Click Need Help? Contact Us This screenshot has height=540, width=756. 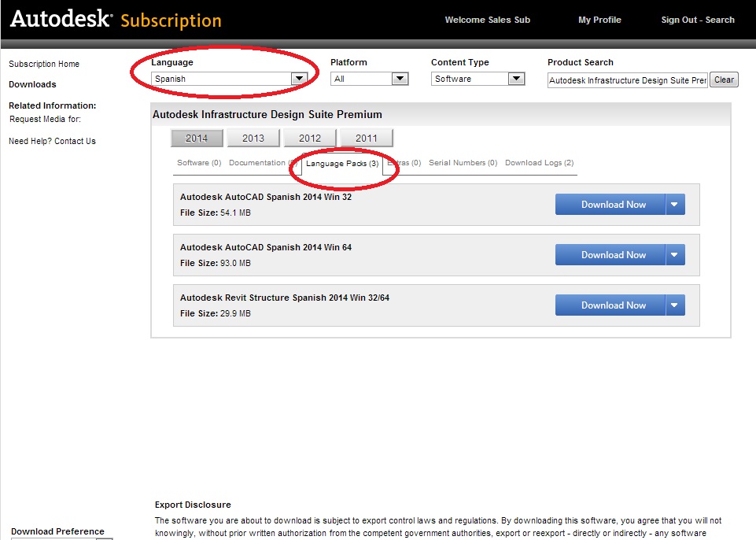(x=52, y=141)
